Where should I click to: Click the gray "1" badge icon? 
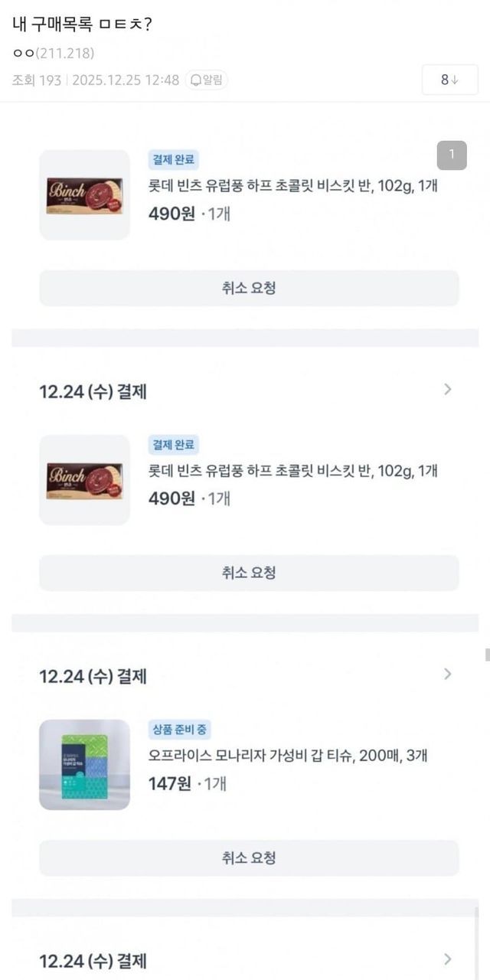(452, 155)
